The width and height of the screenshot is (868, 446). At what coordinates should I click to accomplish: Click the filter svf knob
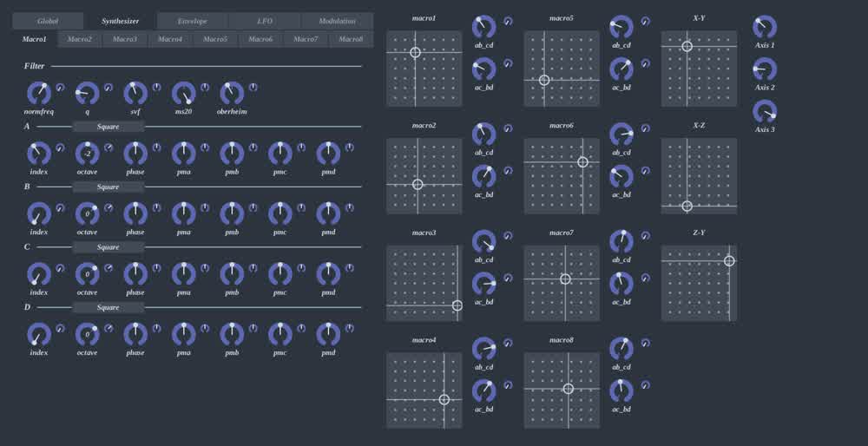(135, 94)
